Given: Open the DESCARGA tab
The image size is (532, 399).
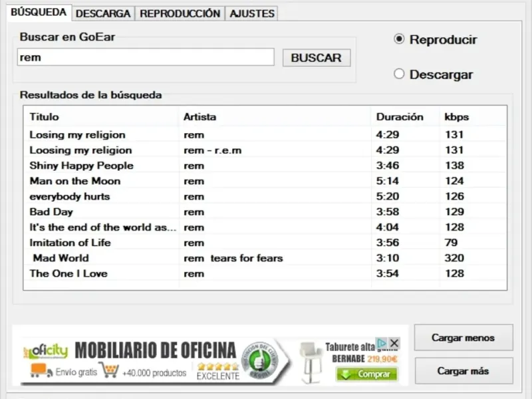Looking at the screenshot, I should (103, 13).
